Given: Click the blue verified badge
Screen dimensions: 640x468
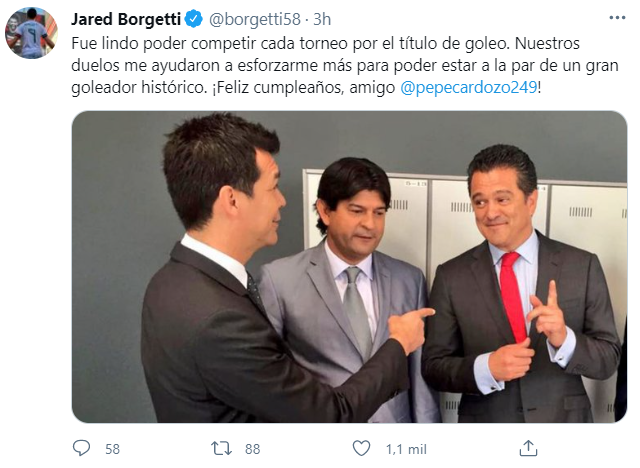Looking at the screenshot, I should click(x=193, y=19).
